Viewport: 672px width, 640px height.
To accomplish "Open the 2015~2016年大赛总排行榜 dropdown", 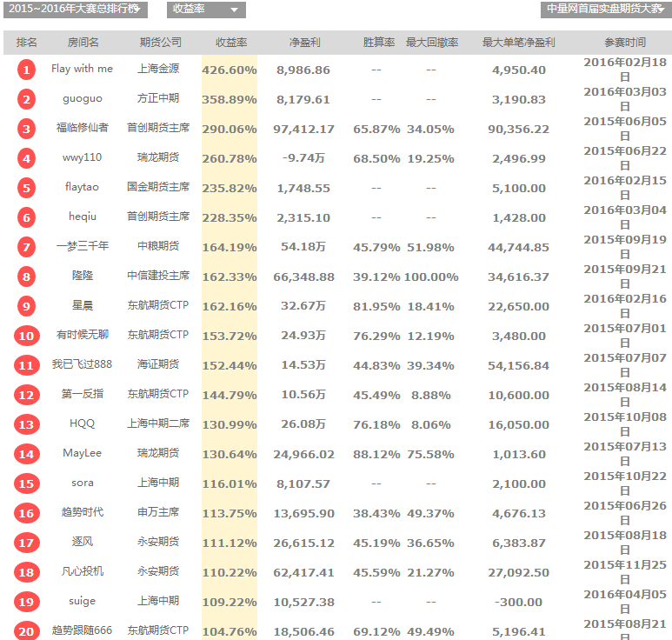I will [76, 9].
